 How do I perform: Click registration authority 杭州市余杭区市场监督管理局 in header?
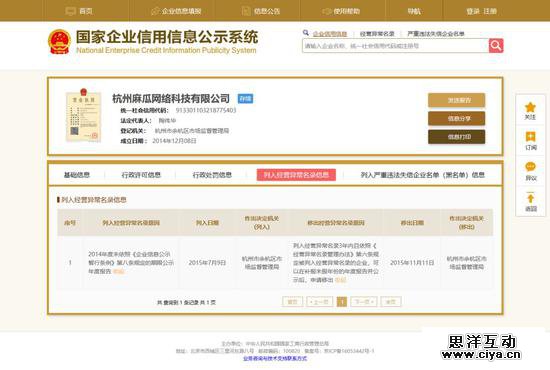pos(192,131)
